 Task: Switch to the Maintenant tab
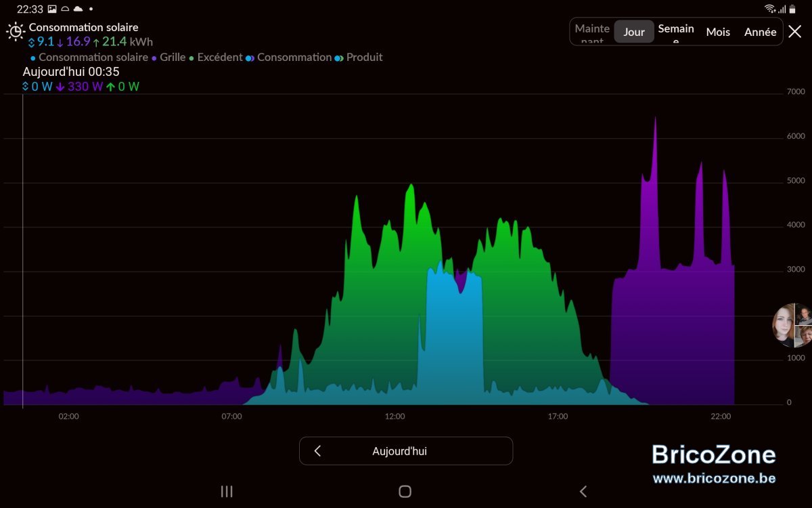click(592, 32)
